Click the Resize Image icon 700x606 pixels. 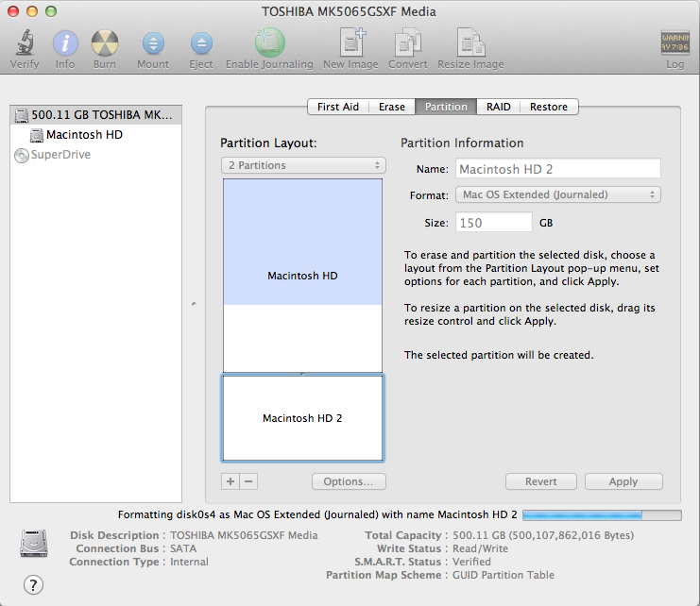click(471, 42)
